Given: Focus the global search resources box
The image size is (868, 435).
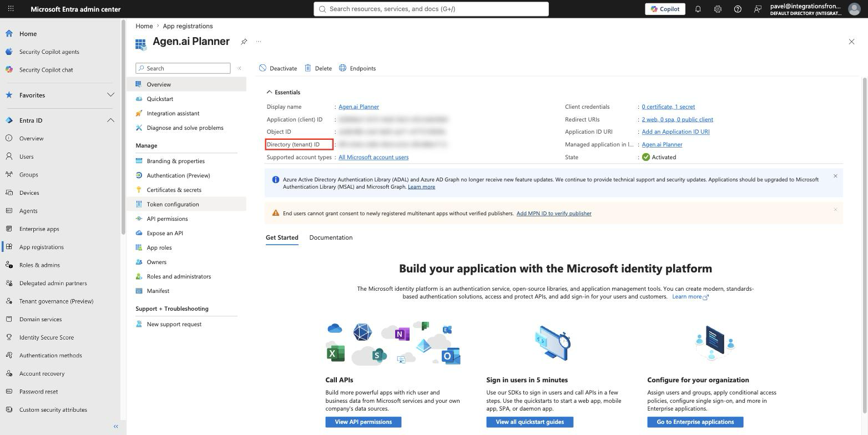Looking at the screenshot, I should (431, 9).
